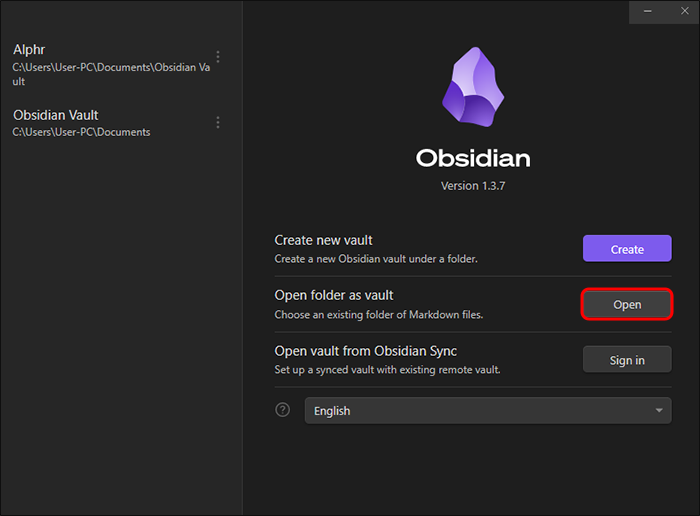Click the Sign in button for Sync

coord(627,360)
